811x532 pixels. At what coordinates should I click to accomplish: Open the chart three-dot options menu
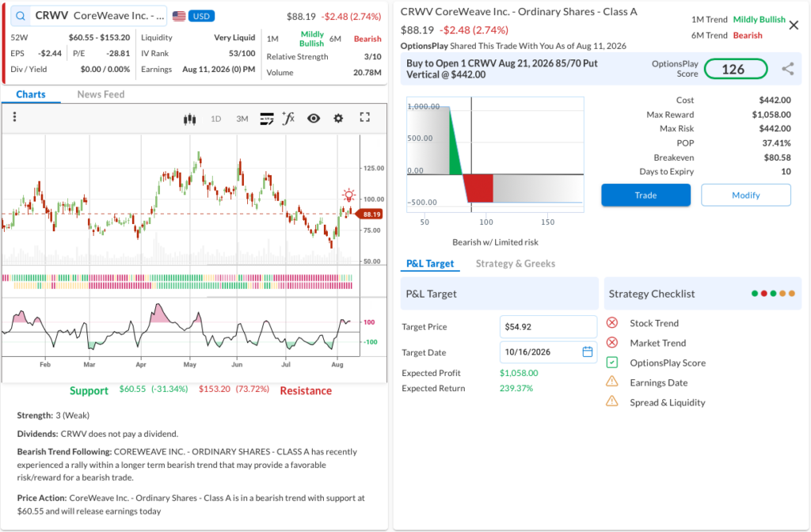pyautogui.click(x=14, y=117)
